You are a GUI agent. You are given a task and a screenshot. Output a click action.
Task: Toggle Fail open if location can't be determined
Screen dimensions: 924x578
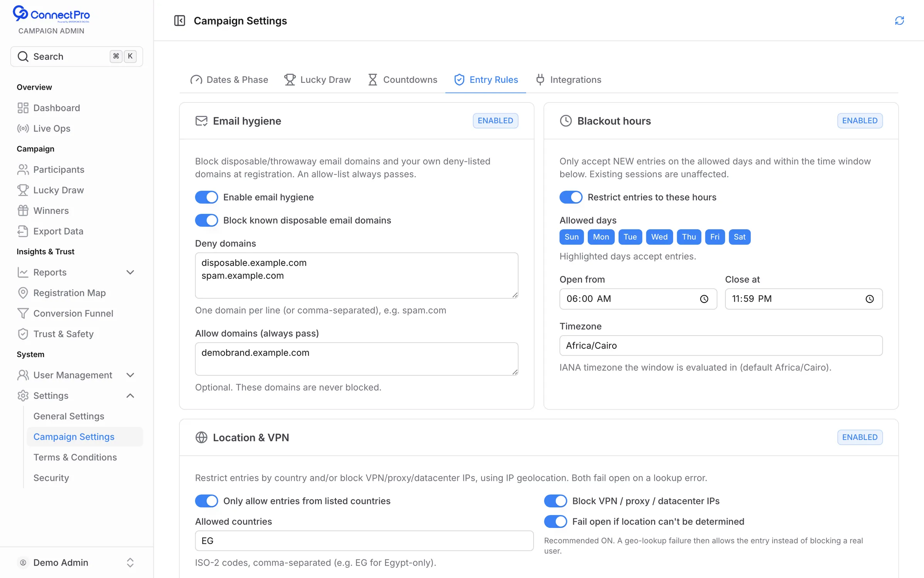point(555,521)
